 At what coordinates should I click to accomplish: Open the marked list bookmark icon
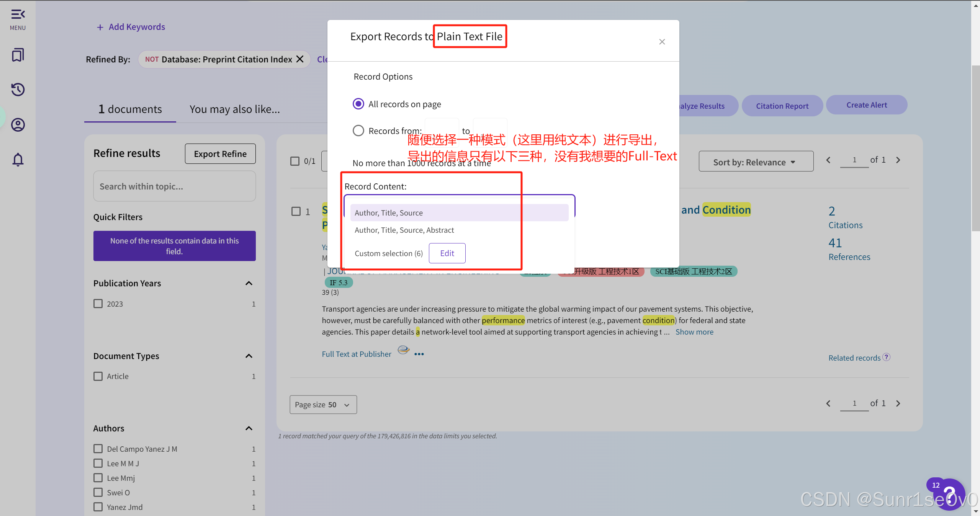click(x=18, y=55)
